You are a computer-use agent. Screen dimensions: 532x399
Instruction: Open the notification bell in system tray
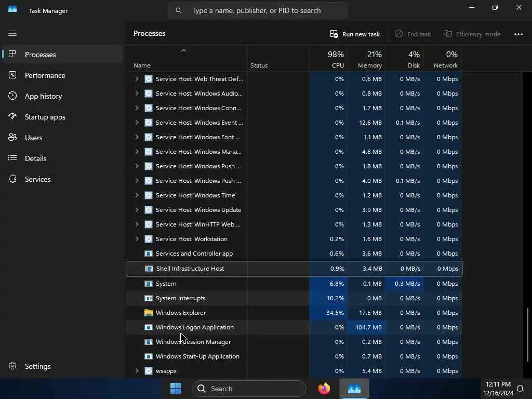pyautogui.click(x=520, y=389)
